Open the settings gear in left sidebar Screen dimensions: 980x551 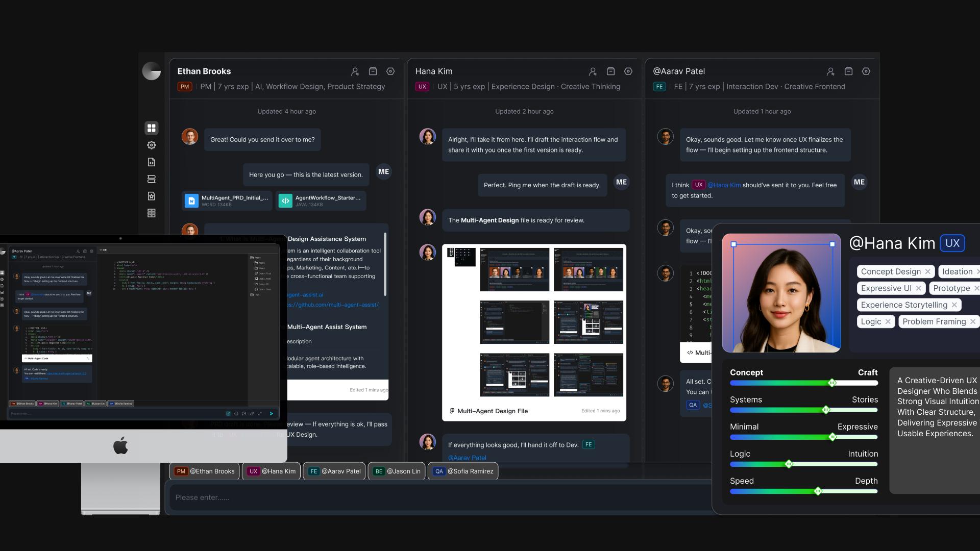click(152, 145)
